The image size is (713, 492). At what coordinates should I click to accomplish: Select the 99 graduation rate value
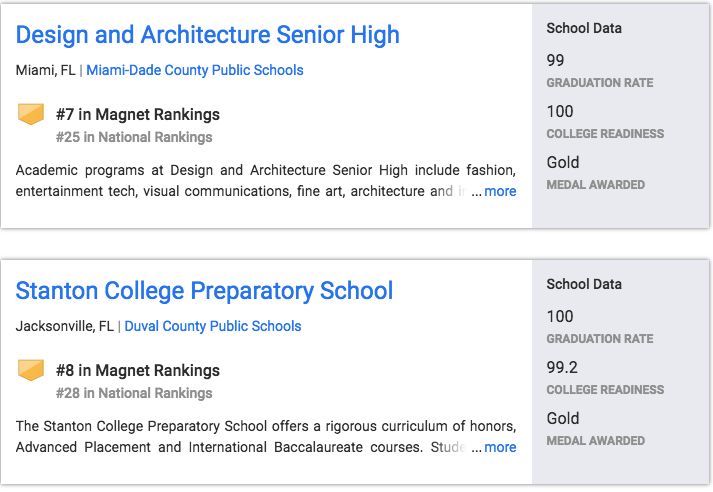(555, 61)
